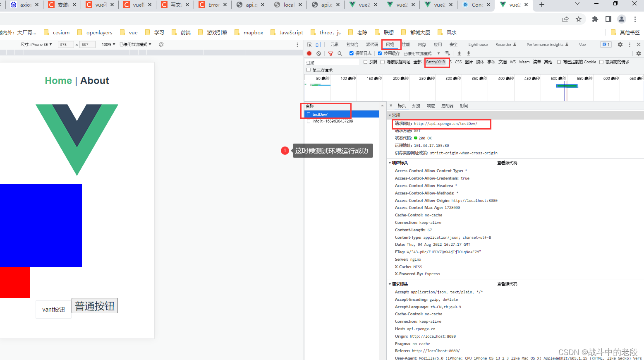The width and height of the screenshot is (644, 360).
Task: Open the 预览 tab of the request
Action: [417, 106]
